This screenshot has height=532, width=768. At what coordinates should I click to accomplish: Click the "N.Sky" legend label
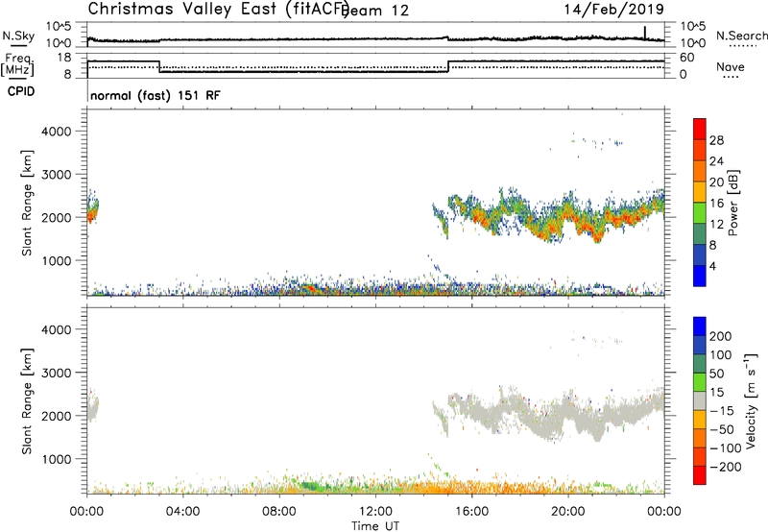click(x=18, y=36)
